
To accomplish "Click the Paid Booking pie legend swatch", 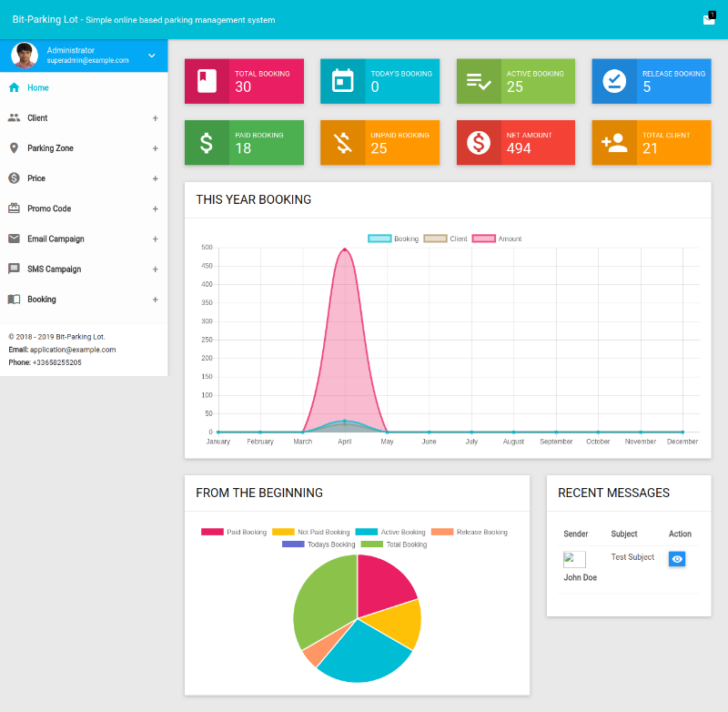I will coord(212,532).
